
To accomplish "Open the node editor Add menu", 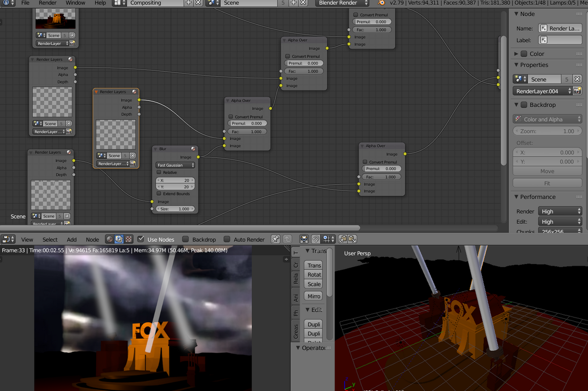I will [72, 239].
